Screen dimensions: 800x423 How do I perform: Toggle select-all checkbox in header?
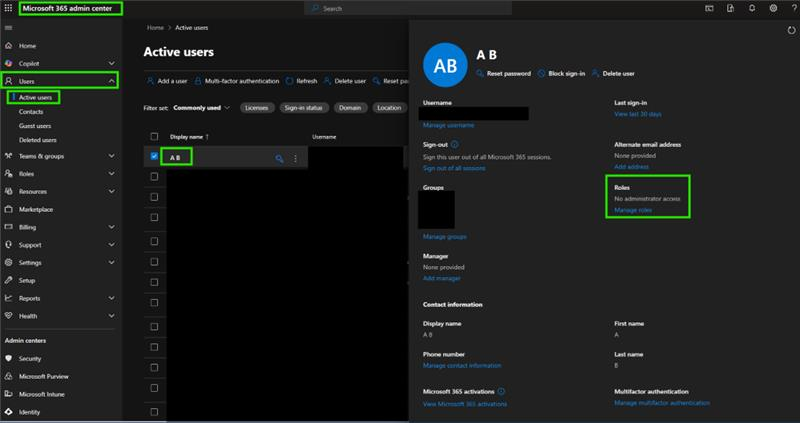(x=154, y=136)
